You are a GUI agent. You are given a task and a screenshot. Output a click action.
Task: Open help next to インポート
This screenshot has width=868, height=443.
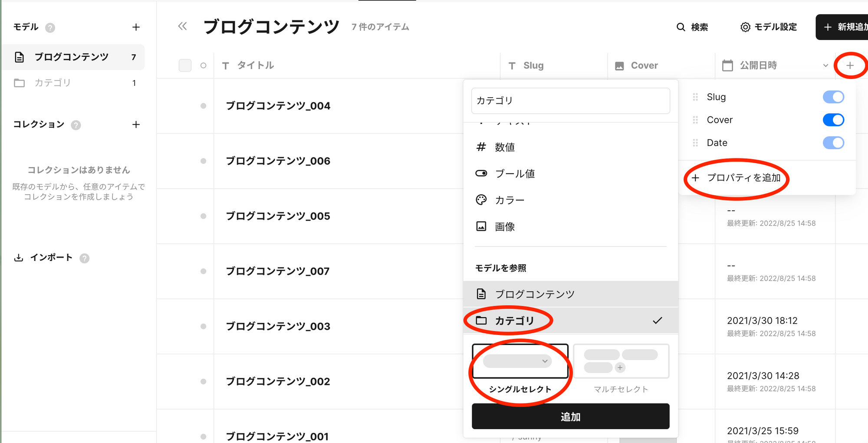point(85,258)
